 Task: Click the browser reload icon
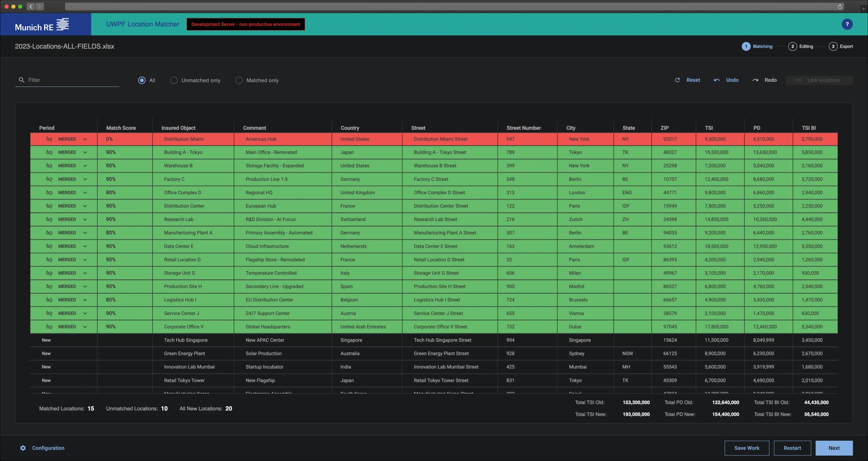(x=840, y=7)
